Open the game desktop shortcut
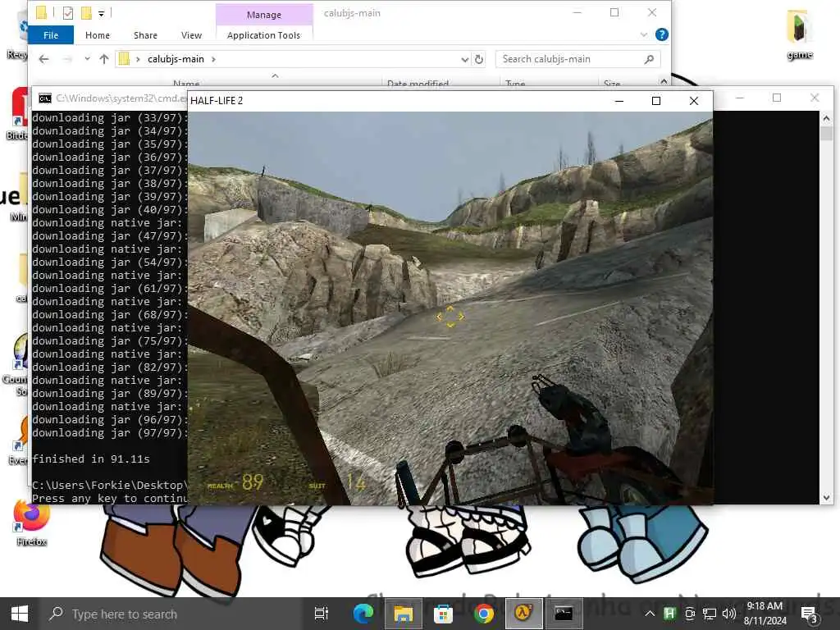The image size is (840, 630). pyautogui.click(x=799, y=34)
